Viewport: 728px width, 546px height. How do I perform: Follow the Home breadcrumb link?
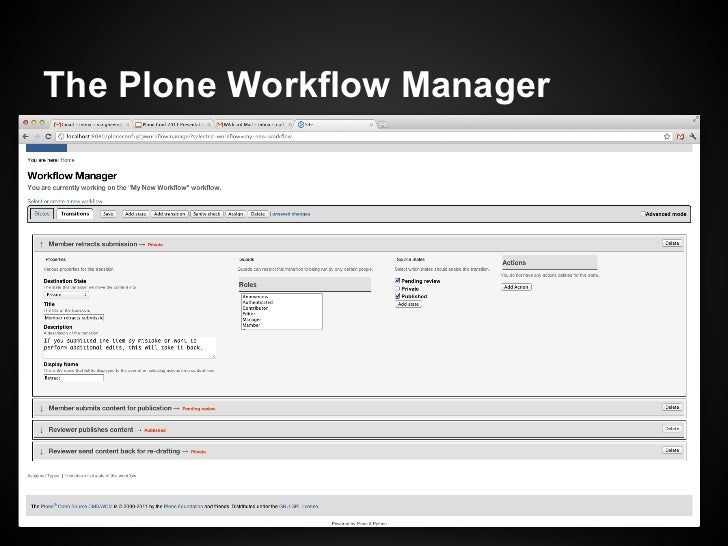tap(67, 160)
